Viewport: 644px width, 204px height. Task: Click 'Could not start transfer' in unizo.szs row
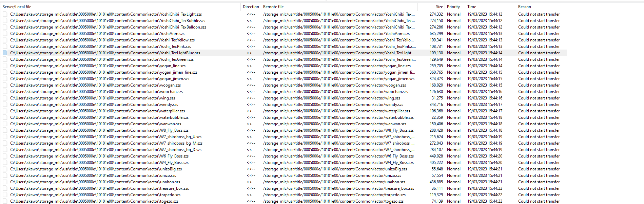(x=539, y=175)
